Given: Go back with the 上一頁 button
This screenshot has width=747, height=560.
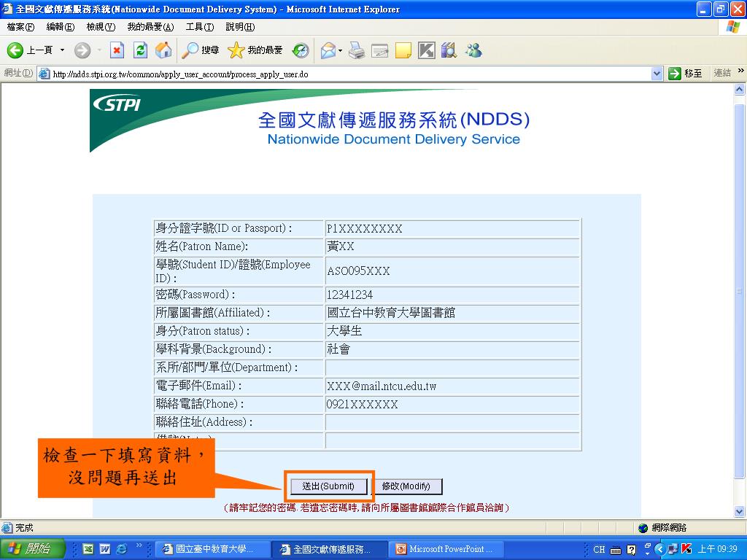Looking at the screenshot, I should click(x=29, y=50).
